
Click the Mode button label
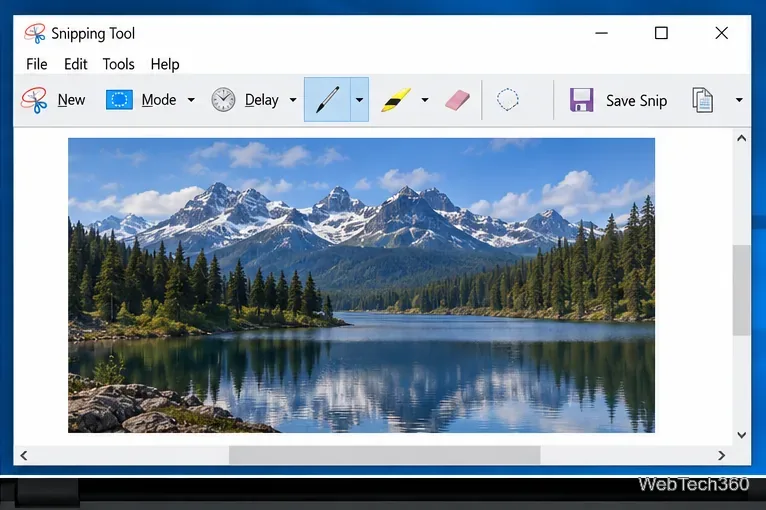[159, 100]
